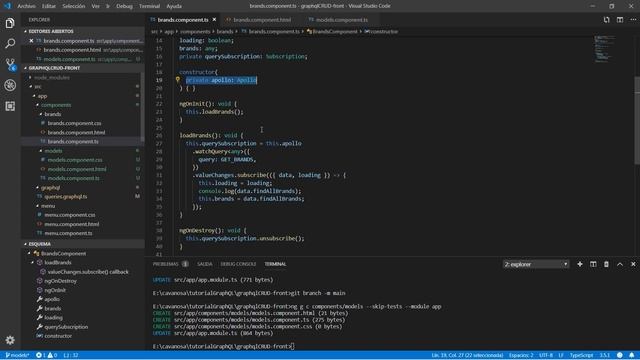640x360 pixels.
Task: Split the terminal panel
Action: [593, 264]
